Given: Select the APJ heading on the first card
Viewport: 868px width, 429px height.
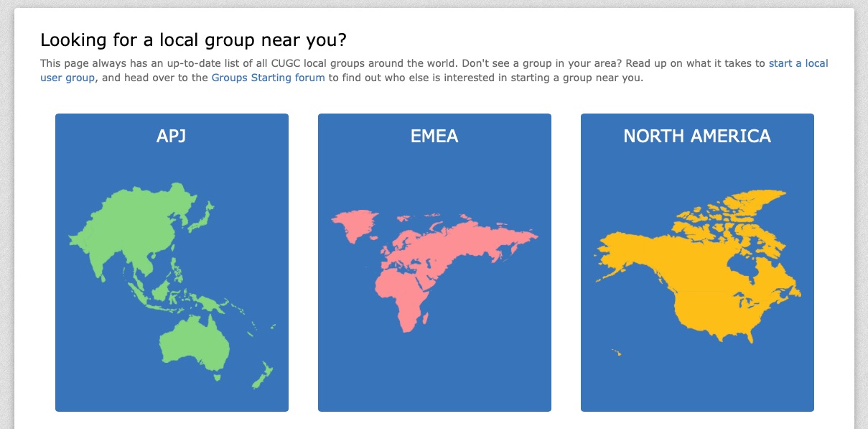Looking at the screenshot, I should [x=172, y=136].
